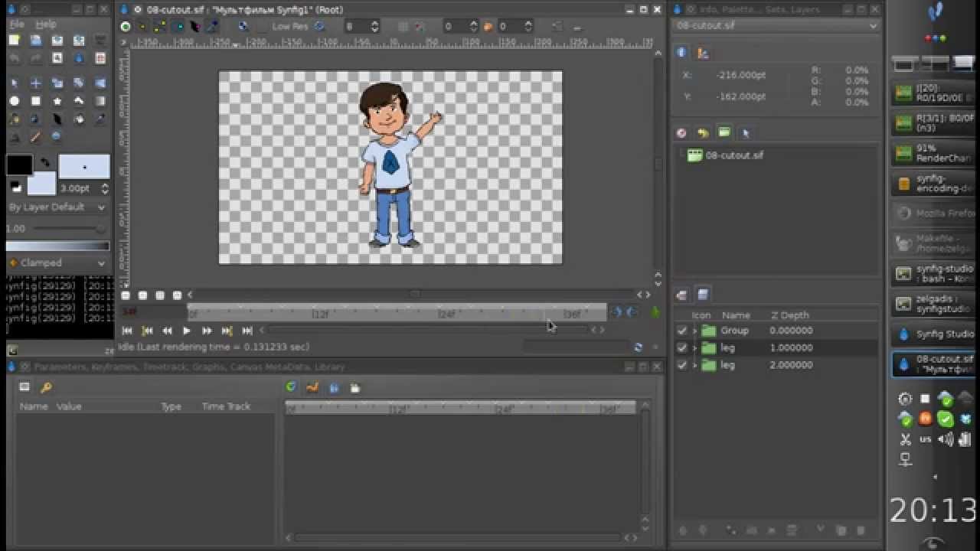Disable the first leg layer checkbox

point(682,347)
